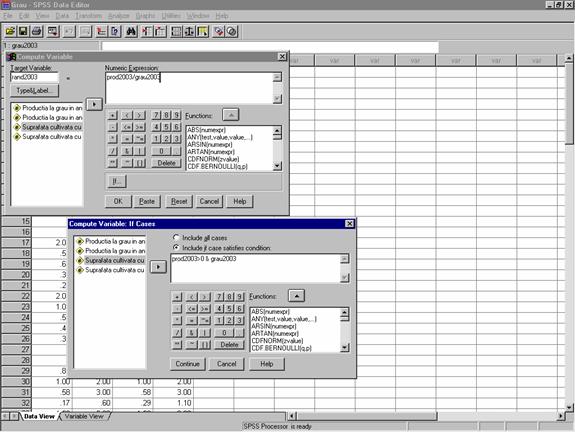Open the Dialog Recall toolbar icon

click(x=53, y=32)
